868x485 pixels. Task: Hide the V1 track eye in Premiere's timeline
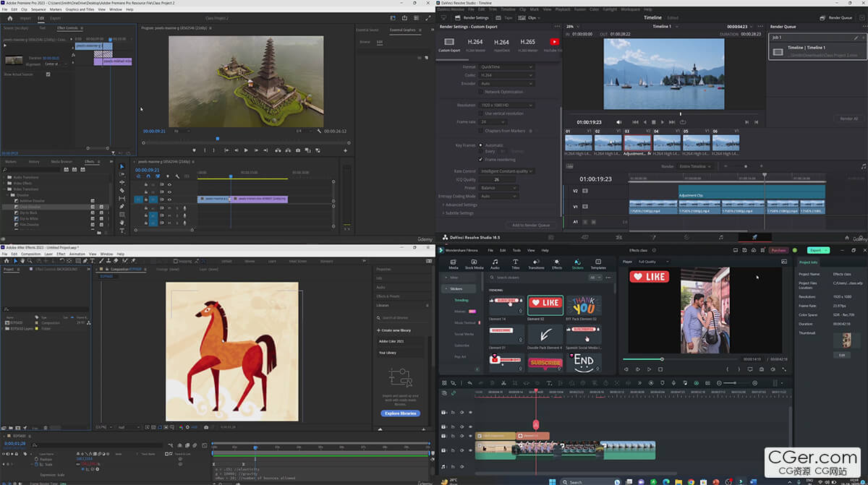pos(169,199)
